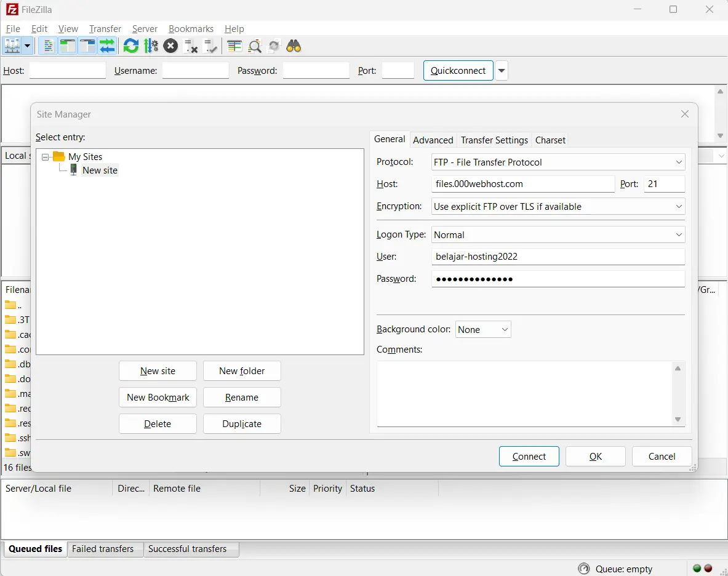Click the Cancel current operation icon
Image resolution: width=728 pixels, height=576 pixels.
coord(171,46)
